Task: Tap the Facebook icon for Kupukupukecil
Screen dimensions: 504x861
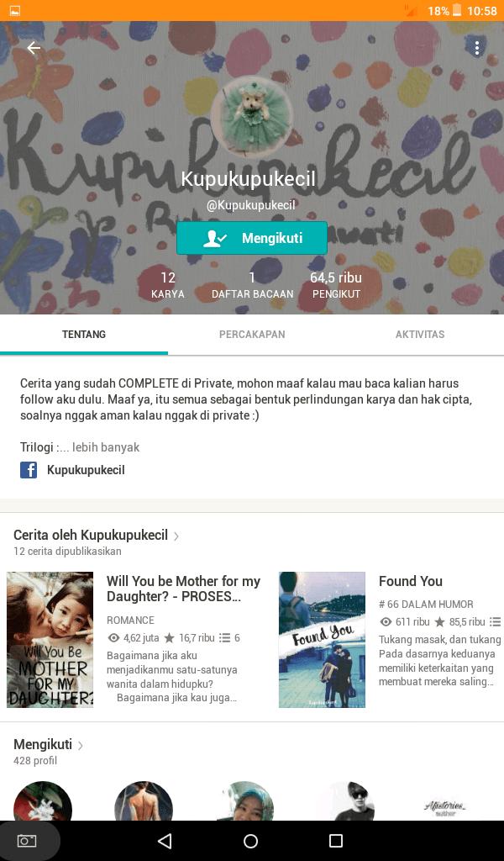Action: [x=29, y=470]
